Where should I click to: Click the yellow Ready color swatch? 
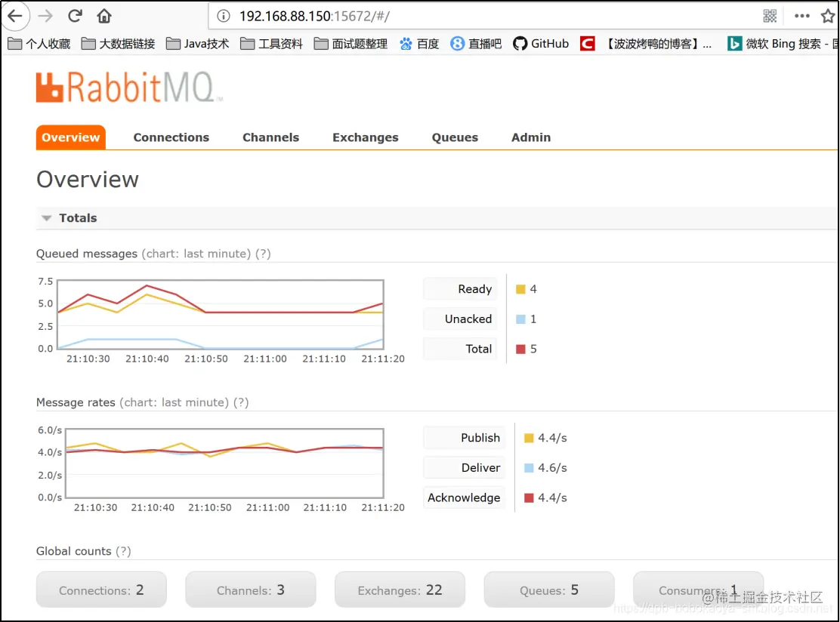520,290
